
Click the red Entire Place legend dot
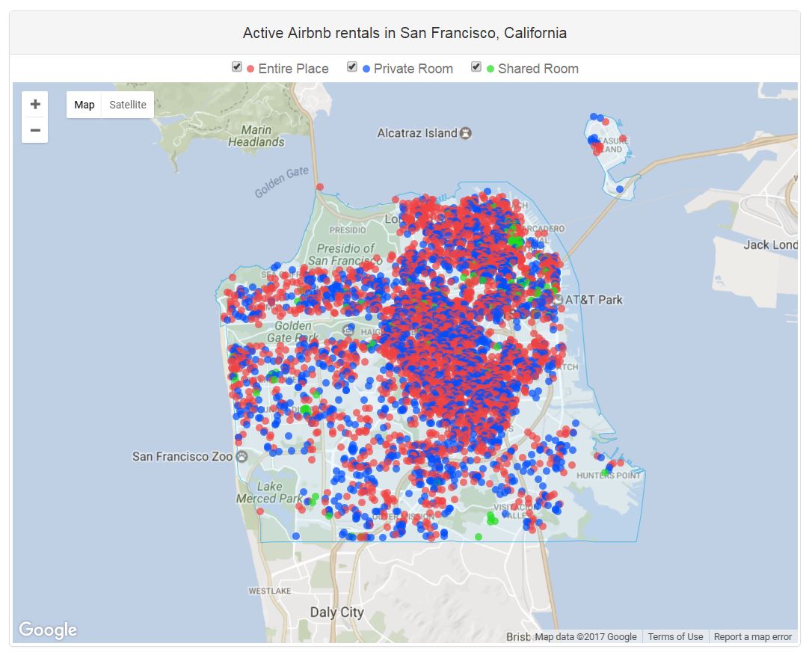click(x=250, y=69)
